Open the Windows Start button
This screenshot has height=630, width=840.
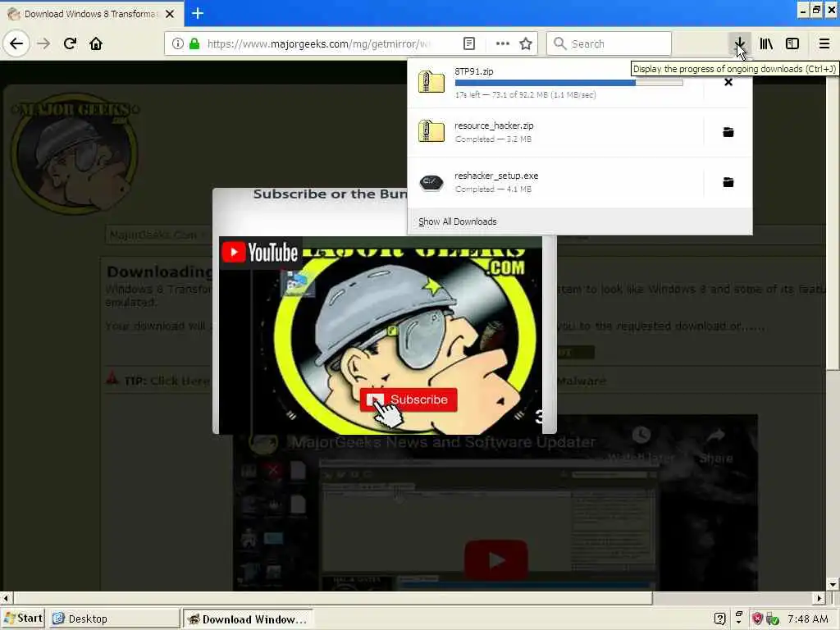point(23,619)
